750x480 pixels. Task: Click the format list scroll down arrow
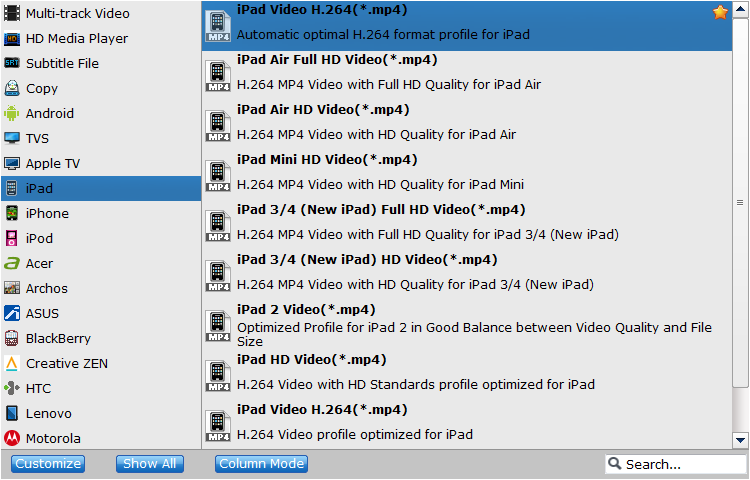click(740, 440)
